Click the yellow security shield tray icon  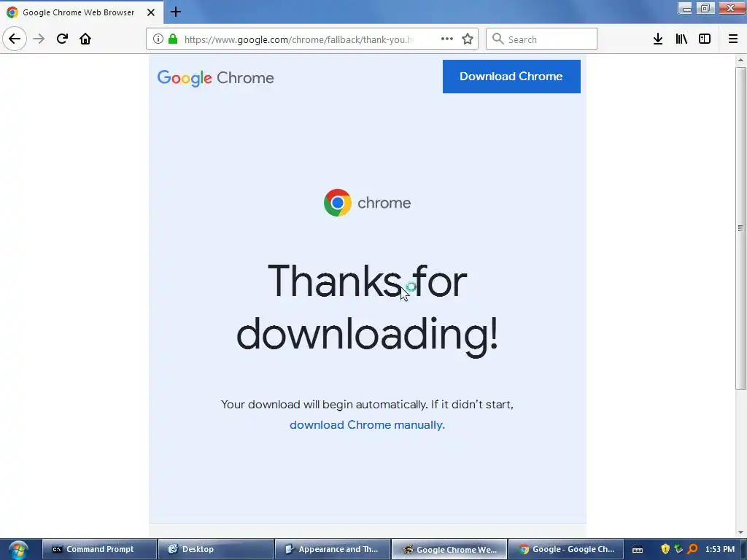tap(665, 549)
